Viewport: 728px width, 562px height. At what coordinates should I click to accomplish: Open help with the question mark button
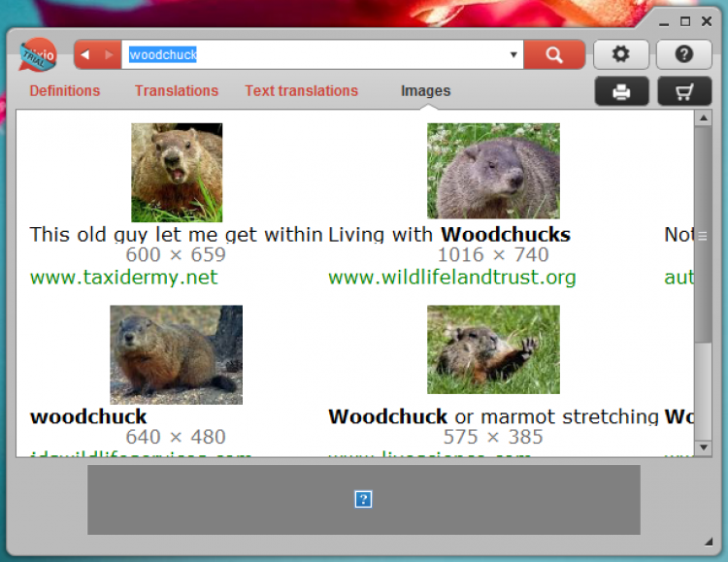[x=684, y=54]
